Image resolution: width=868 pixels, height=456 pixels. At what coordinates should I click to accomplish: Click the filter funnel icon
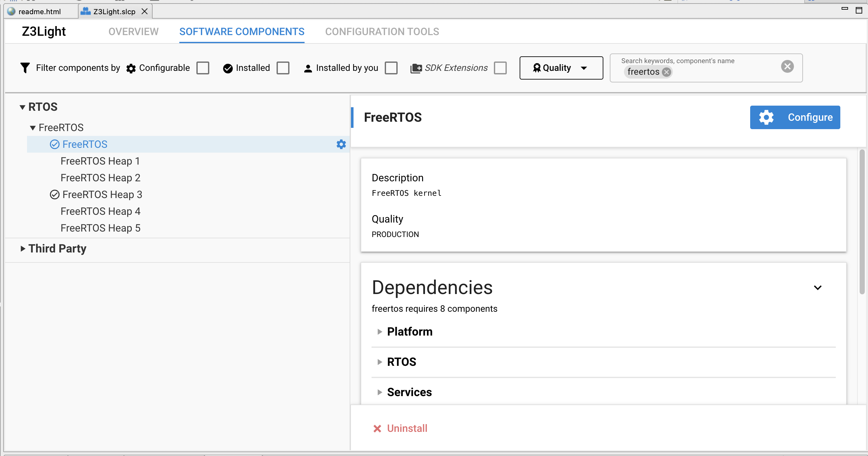tap(25, 68)
